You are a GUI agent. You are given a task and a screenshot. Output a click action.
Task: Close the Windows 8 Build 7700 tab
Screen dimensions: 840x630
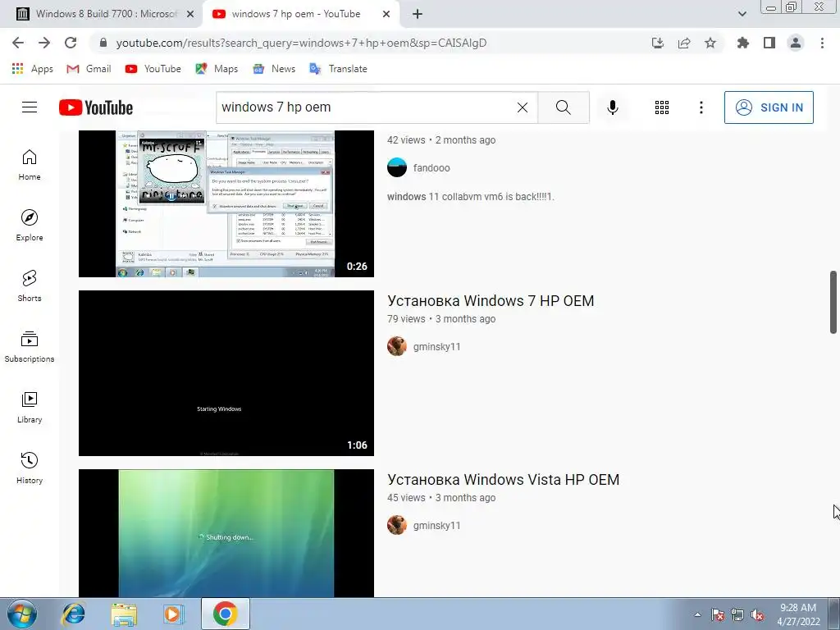click(x=190, y=14)
